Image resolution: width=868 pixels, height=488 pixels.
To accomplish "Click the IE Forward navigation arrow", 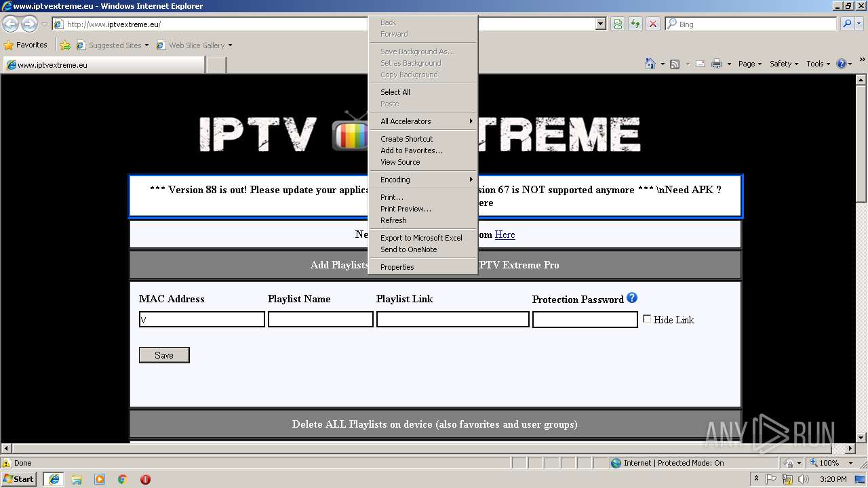I will click(29, 24).
